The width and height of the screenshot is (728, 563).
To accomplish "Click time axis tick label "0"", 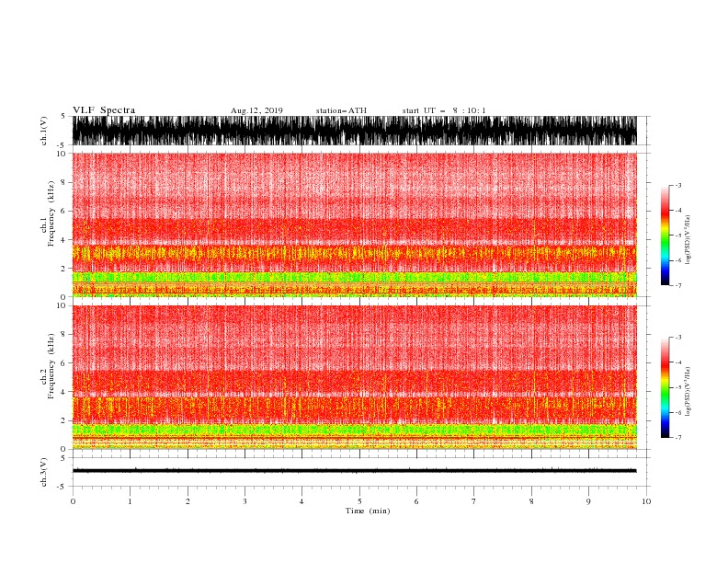I will click(x=73, y=501).
